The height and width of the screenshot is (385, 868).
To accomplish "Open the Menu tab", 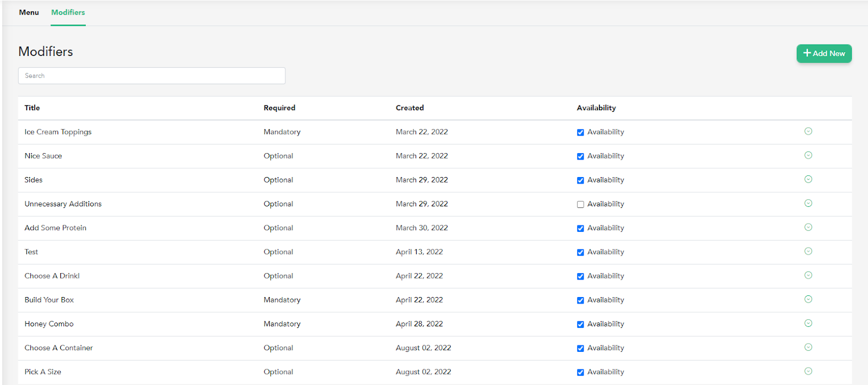I will [x=29, y=12].
